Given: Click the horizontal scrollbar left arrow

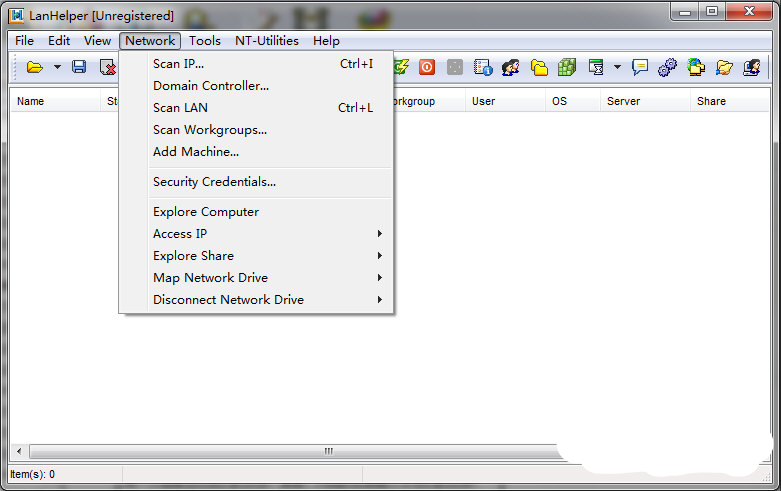Looking at the screenshot, I should tap(19, 451).
